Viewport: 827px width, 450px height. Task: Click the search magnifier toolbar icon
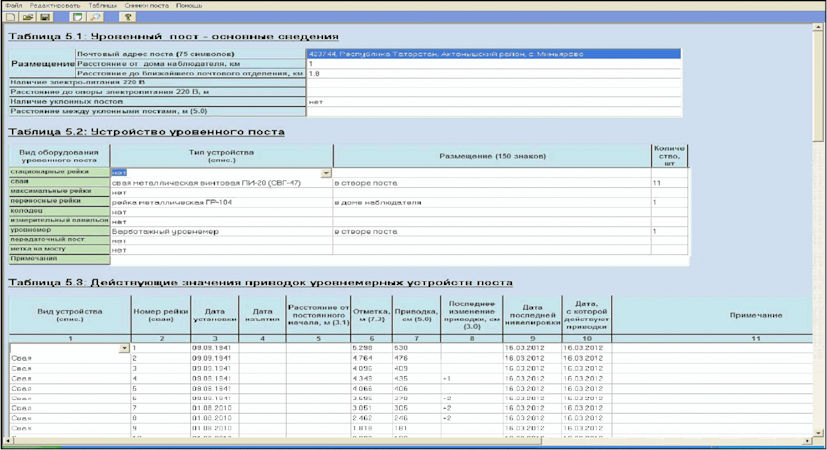click(95, 17)
